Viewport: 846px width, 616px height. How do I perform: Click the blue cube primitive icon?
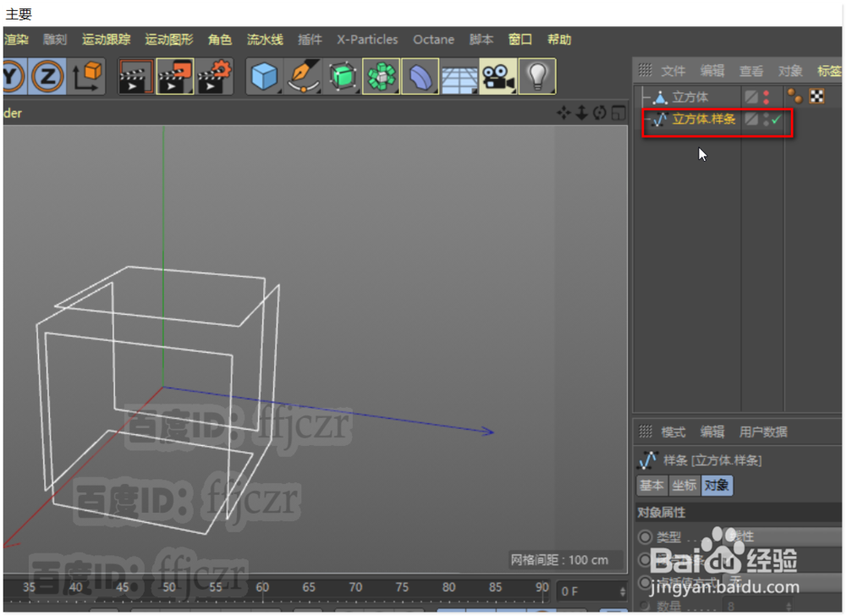click(264, 77)
